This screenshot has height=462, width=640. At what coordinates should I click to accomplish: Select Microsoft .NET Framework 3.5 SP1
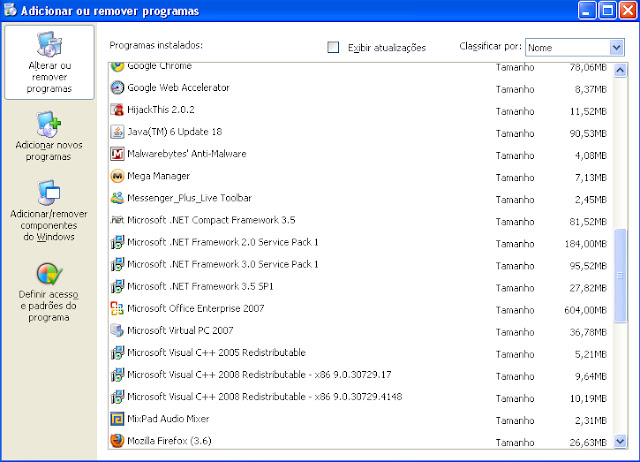point(361,286)
